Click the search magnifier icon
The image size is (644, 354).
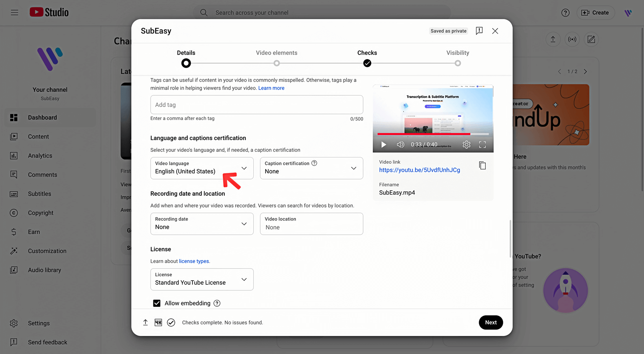click(x=204, y=13)
